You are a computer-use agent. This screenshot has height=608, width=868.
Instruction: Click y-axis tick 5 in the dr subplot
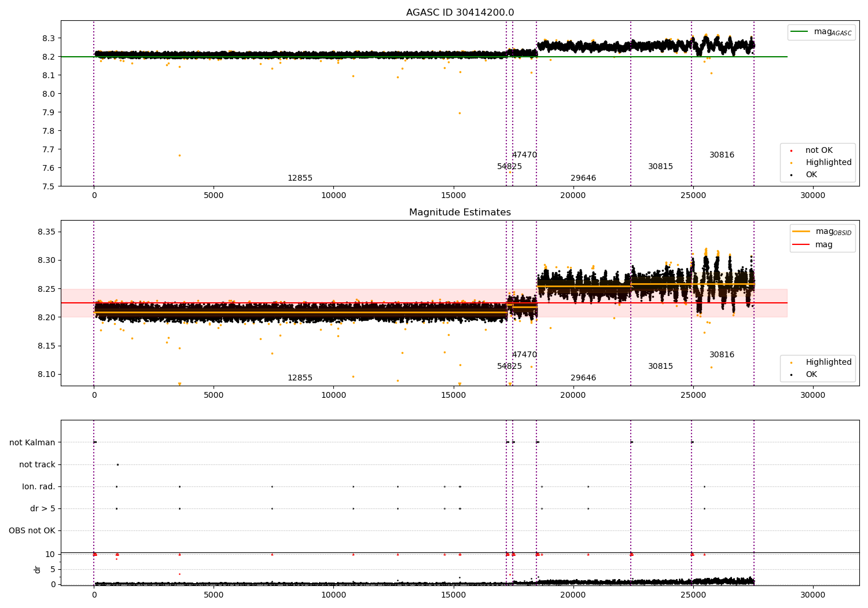coord(53,570)
